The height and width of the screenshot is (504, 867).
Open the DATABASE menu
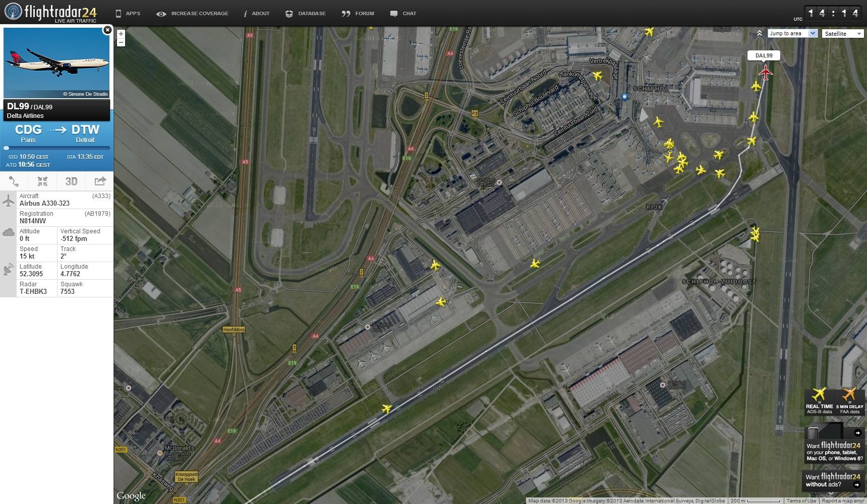pyautogui.click(x=305, y=14)
